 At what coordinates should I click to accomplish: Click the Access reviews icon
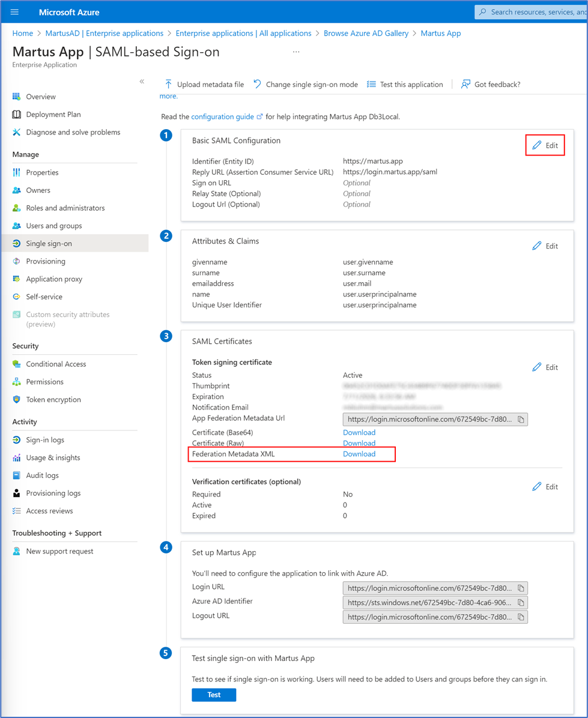click(16, 511)
